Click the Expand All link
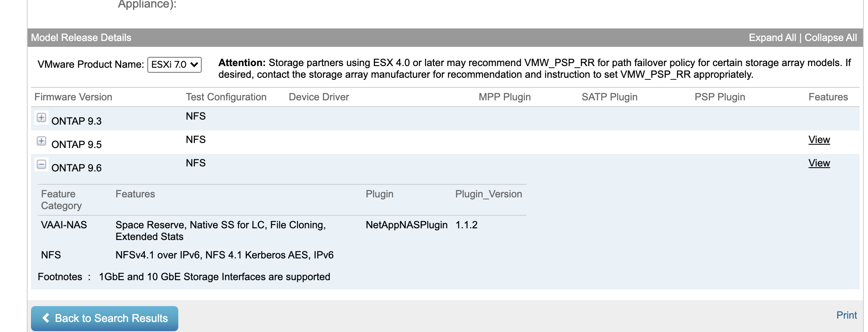This screenshot has height=332, width=868. 772,38
